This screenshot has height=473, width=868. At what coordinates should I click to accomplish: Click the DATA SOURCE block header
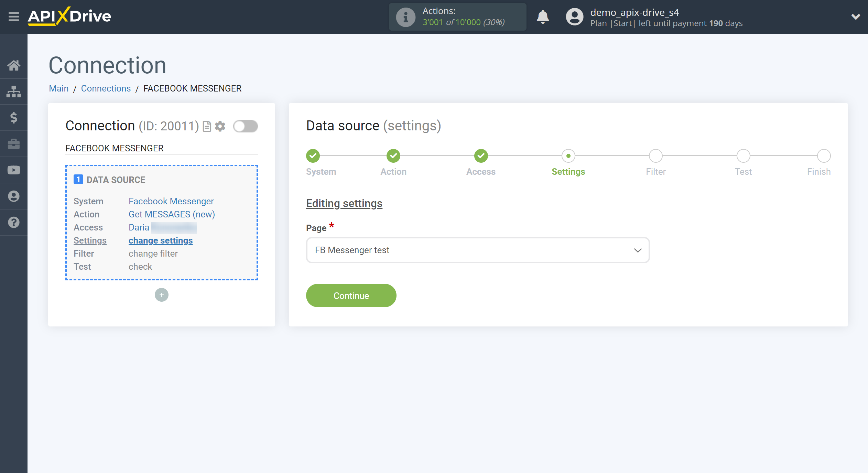tap(116, 180)
